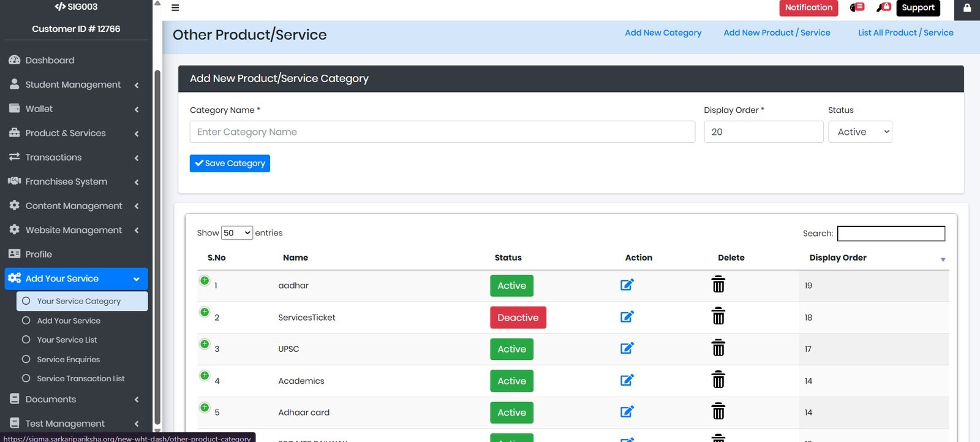
Task: Click the Profile card icon
Action: click(15, 254)
